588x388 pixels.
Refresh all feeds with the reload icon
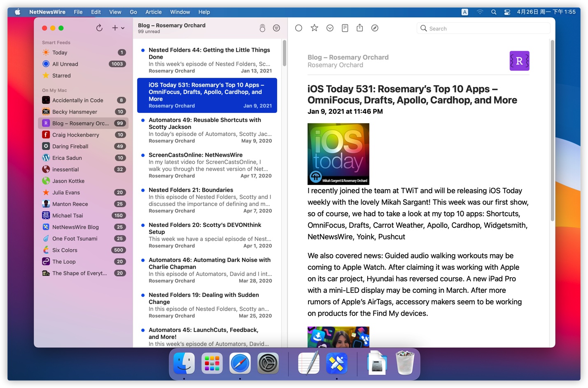99,28
